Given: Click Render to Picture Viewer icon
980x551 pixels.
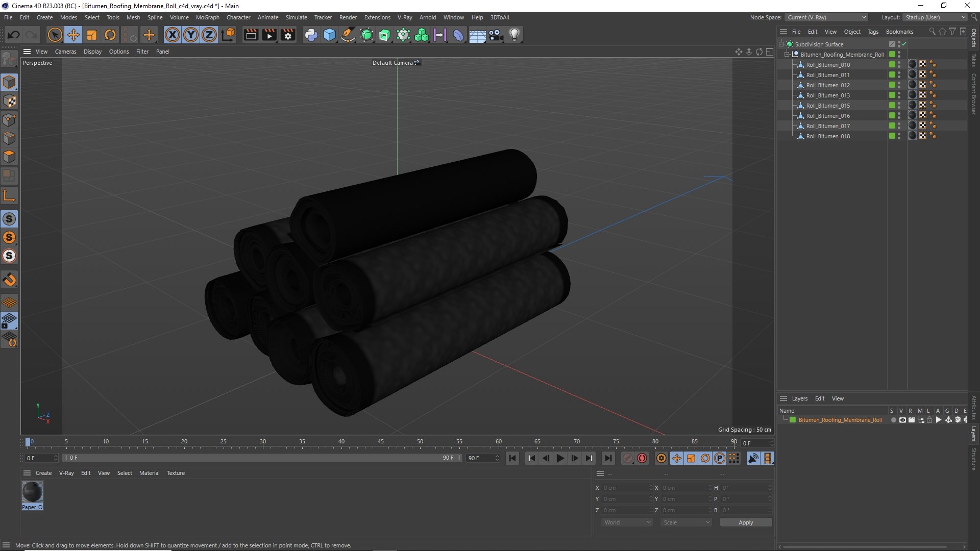Looking at the screenshot, I should tap(269, 35).
